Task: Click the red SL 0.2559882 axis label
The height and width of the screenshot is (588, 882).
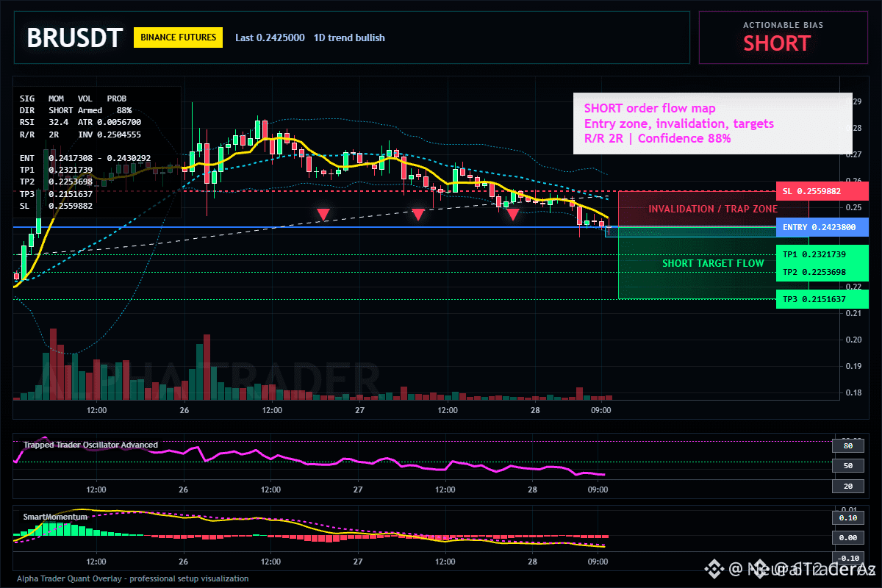Action: pyautogui.click(x=822, y=191)
